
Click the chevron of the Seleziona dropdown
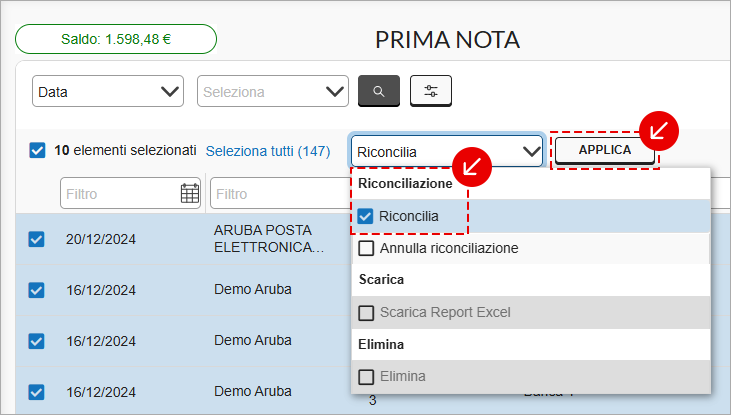click(x=335, y=91)
